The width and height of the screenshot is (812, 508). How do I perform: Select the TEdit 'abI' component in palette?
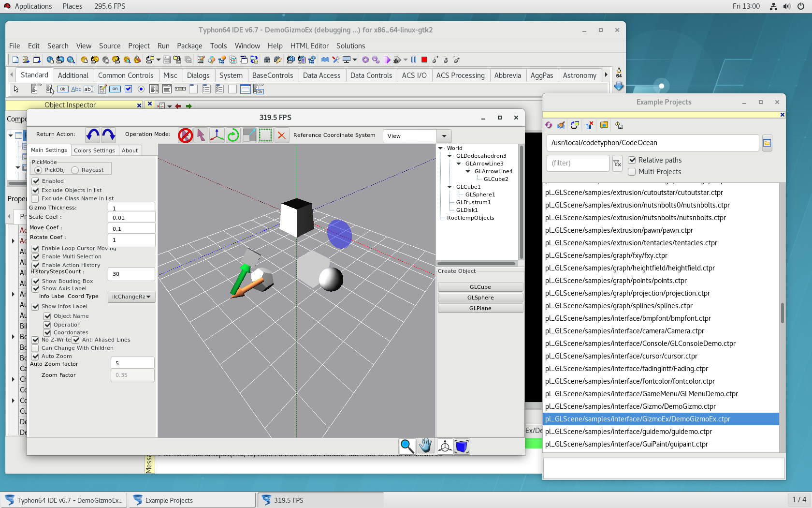89,89
